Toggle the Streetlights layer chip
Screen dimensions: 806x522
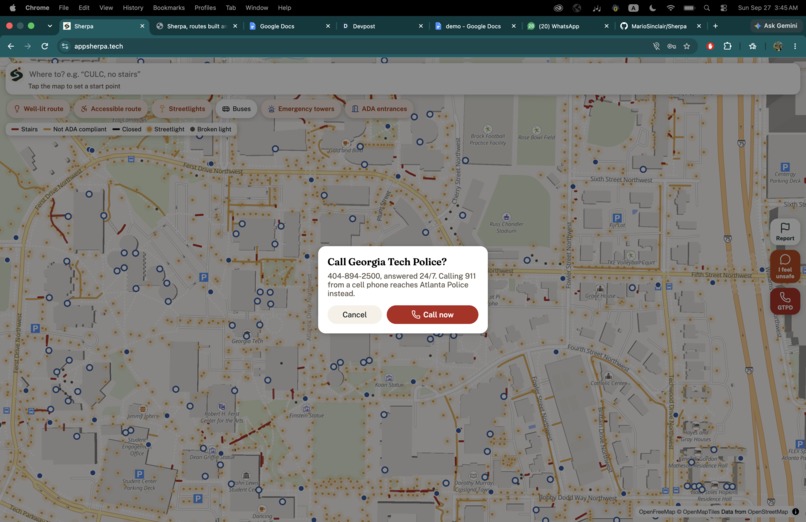(x=181, y=108)
